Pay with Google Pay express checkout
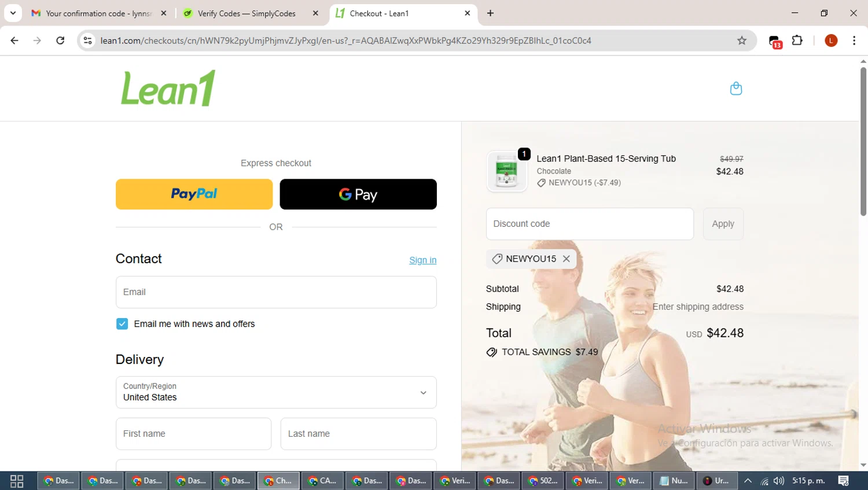 (x=358, y=194)
